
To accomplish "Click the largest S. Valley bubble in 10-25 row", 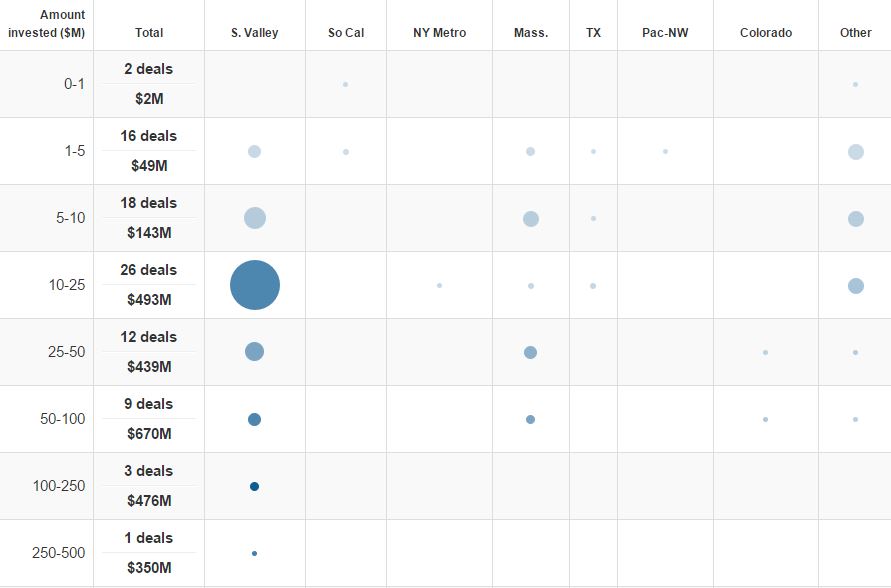I will [x=255, y=285].
